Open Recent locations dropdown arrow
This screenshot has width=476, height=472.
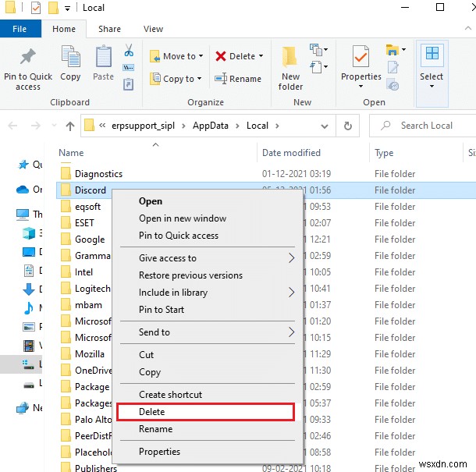coord(54,125)
